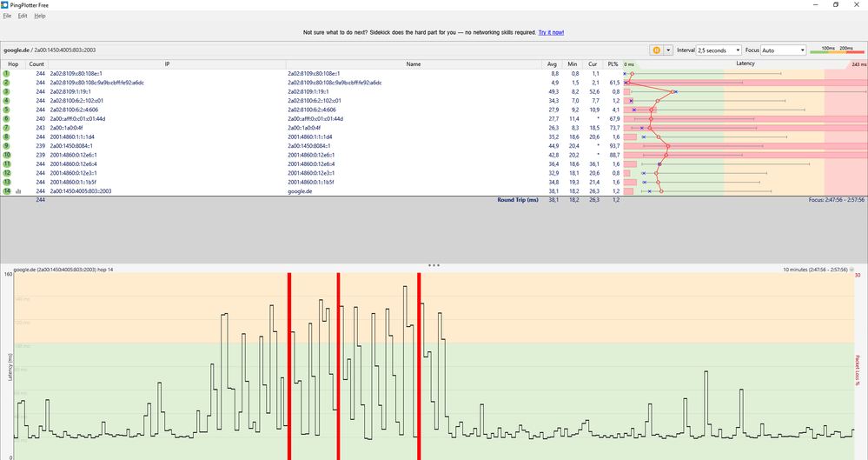Select IP cell 2a00:afff:0:c01:c01:44d
The height and width of the screenshot is (460, 868).
[77, 118]
